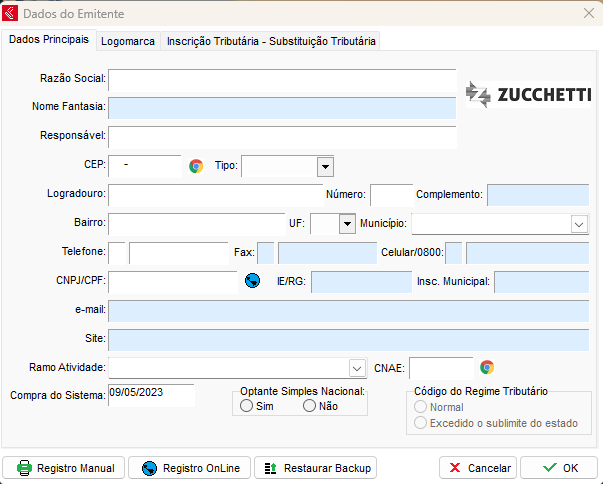Open the Município dropdown
The width and height of the screenshot is (603, 484).
[x=579, y=223]
